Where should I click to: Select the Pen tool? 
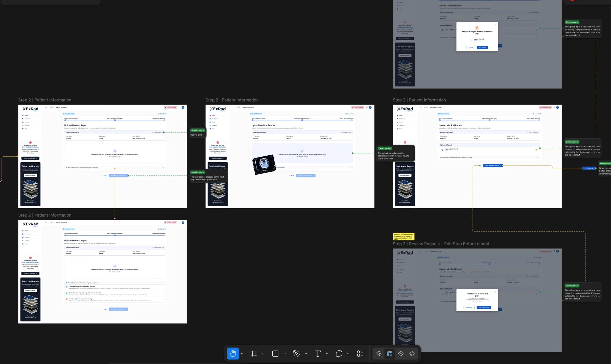(x=296, y=354)
